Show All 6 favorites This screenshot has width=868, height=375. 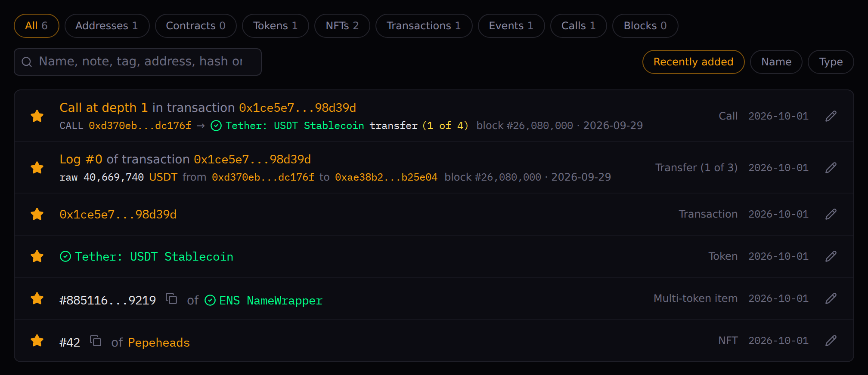37,26
